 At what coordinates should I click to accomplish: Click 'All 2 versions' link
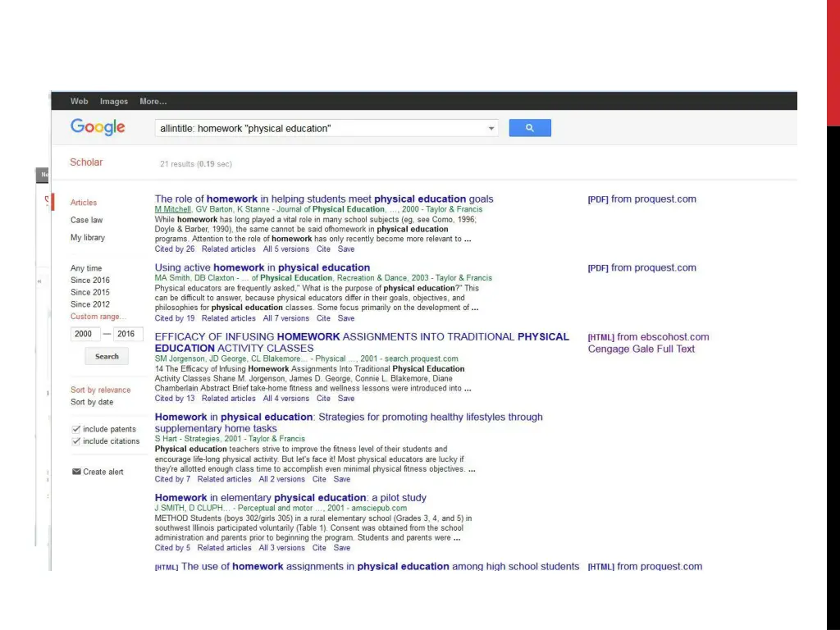coord(282,479)
